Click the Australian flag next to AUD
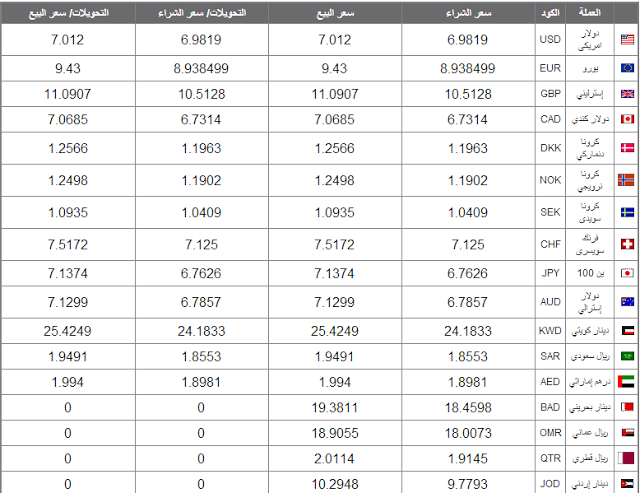640x493 pixels. pos(627,301)
